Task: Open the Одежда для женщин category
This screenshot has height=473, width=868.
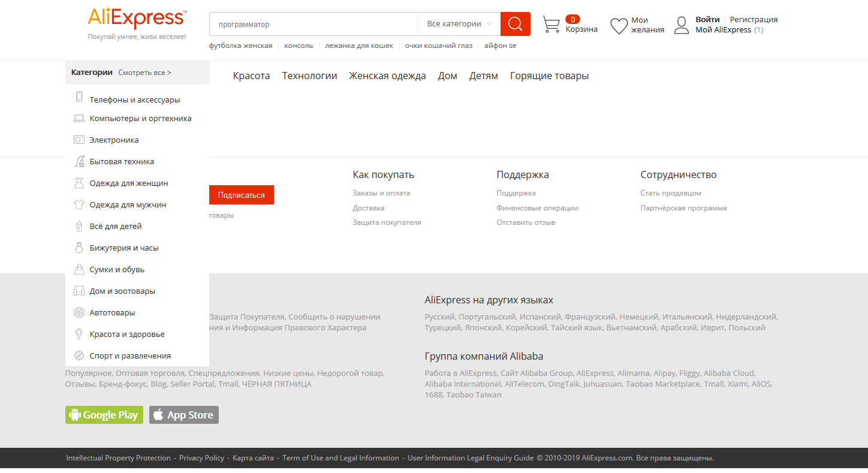Action: coord(129,183)
